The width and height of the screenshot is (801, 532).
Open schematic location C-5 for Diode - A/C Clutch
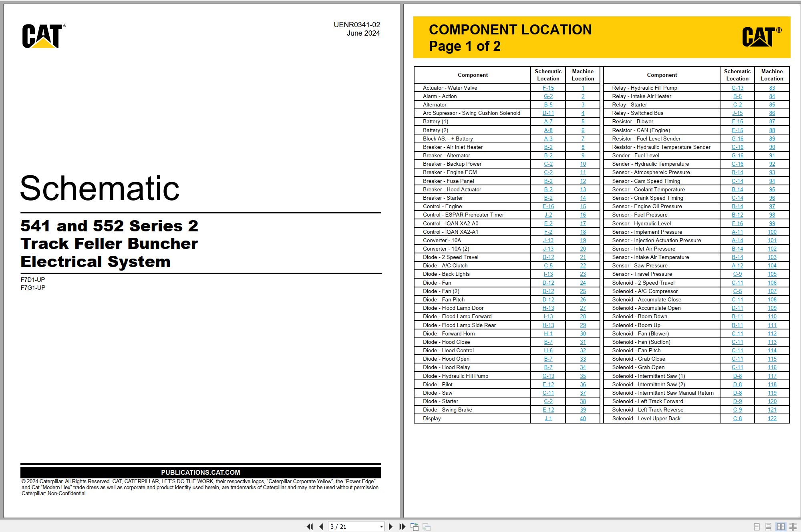548,266
